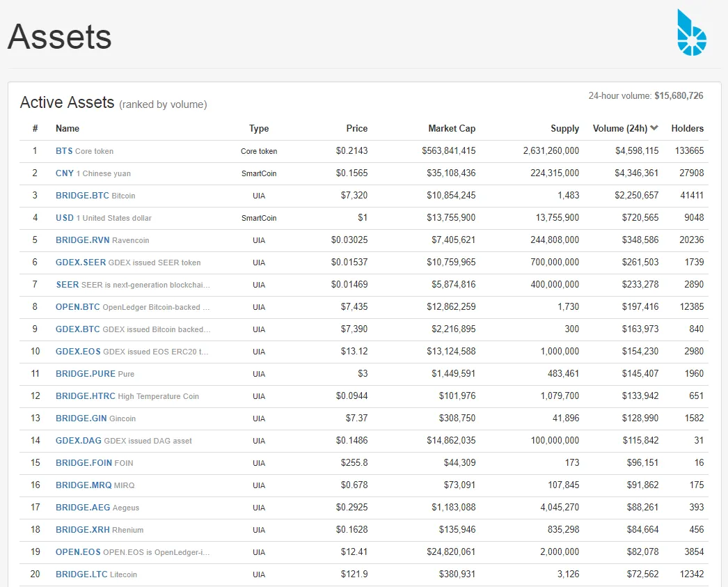Sort table by Name column header
Screen dimensions: 728x587
click(x=68, y=129)
